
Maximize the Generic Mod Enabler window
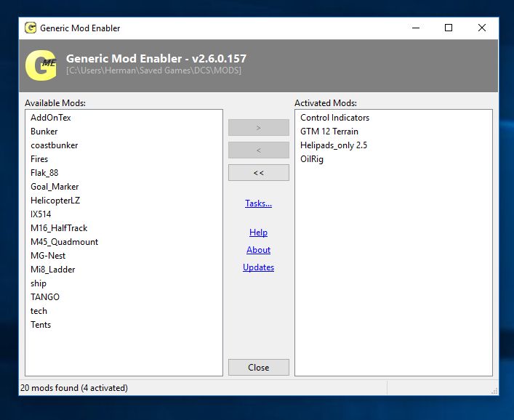(x=449, y=28)
